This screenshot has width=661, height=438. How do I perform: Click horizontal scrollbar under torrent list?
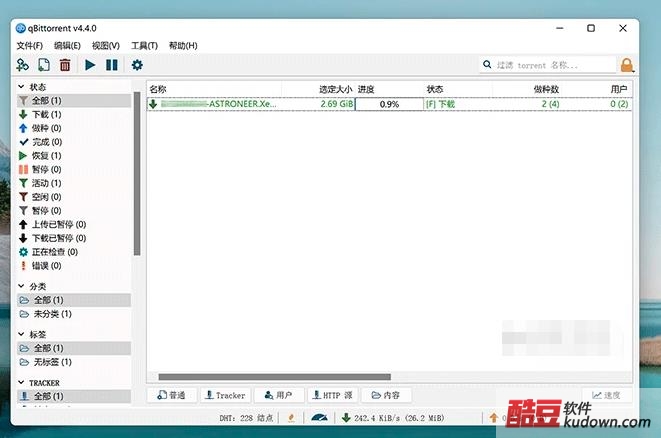pos(274,376)
